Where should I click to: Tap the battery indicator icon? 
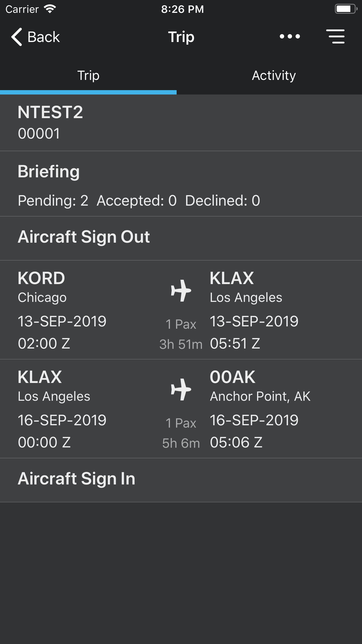(x=346, y=9)
